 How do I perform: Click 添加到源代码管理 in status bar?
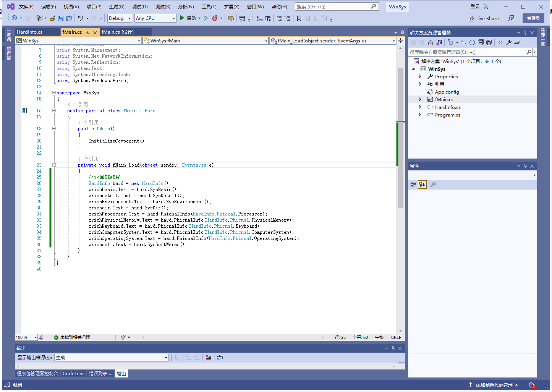[x=494, y=385]
